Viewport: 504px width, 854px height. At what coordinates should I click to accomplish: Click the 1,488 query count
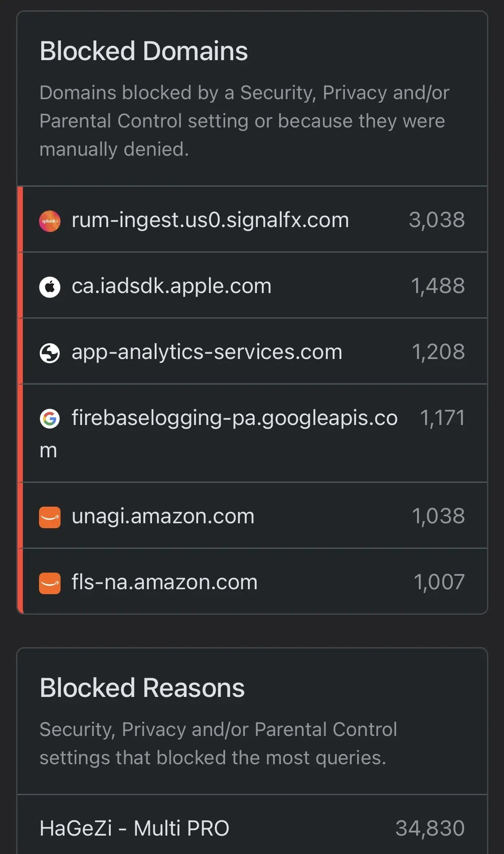coord(438,286)
